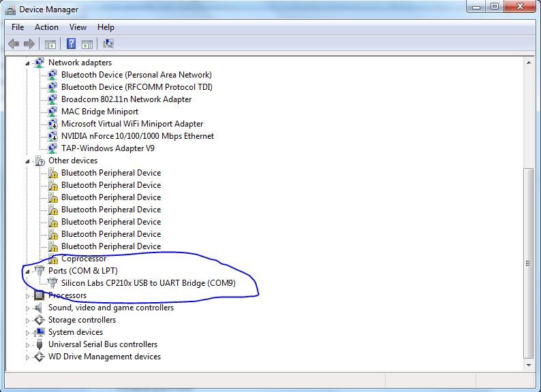Select the NVIDIA nForce 10/100/1000 Mbps Ethernet label
The height and width of the screenshot is (392, 541).
coord(138,136)
